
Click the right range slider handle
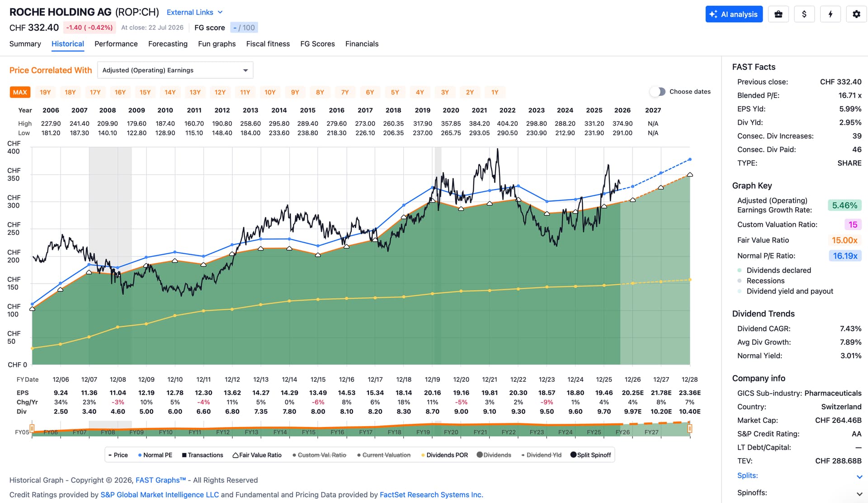[x=690, y=428]
